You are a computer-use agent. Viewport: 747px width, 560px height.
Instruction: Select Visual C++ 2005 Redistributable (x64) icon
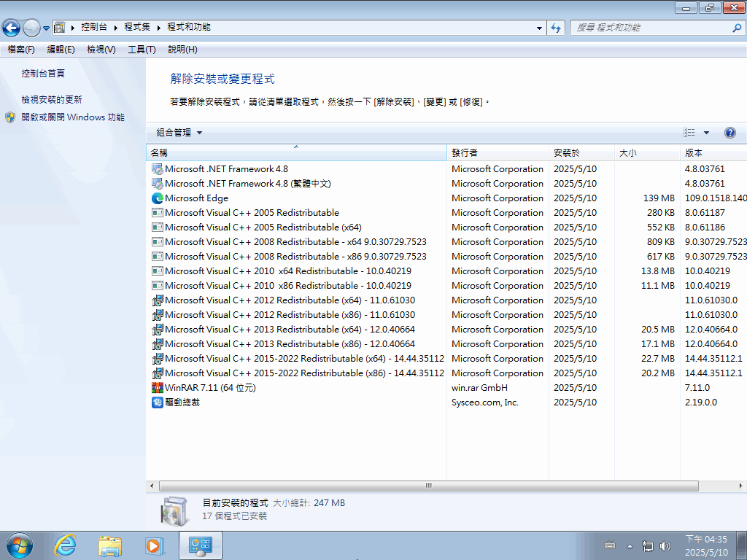158,227
